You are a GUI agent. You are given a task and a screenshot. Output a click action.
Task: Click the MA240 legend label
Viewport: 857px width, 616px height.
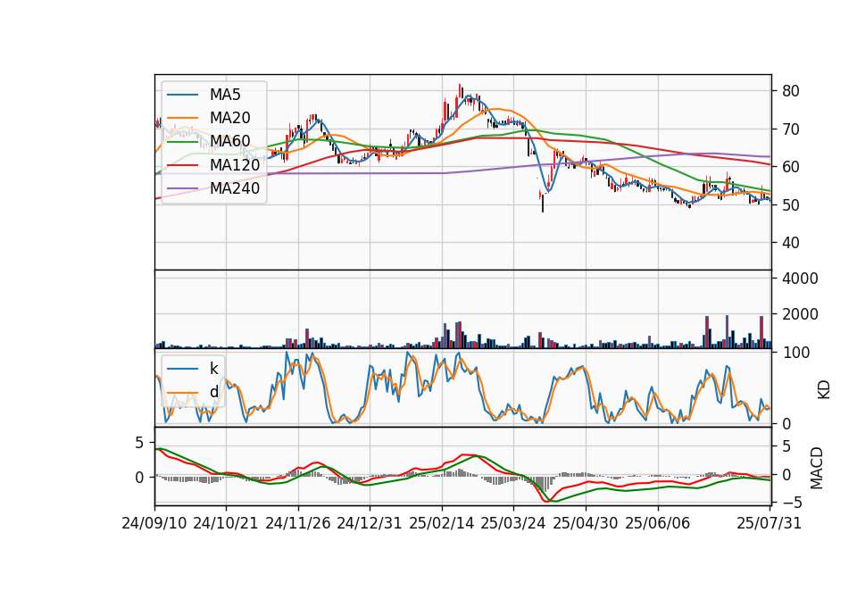(x=235, y=188)
